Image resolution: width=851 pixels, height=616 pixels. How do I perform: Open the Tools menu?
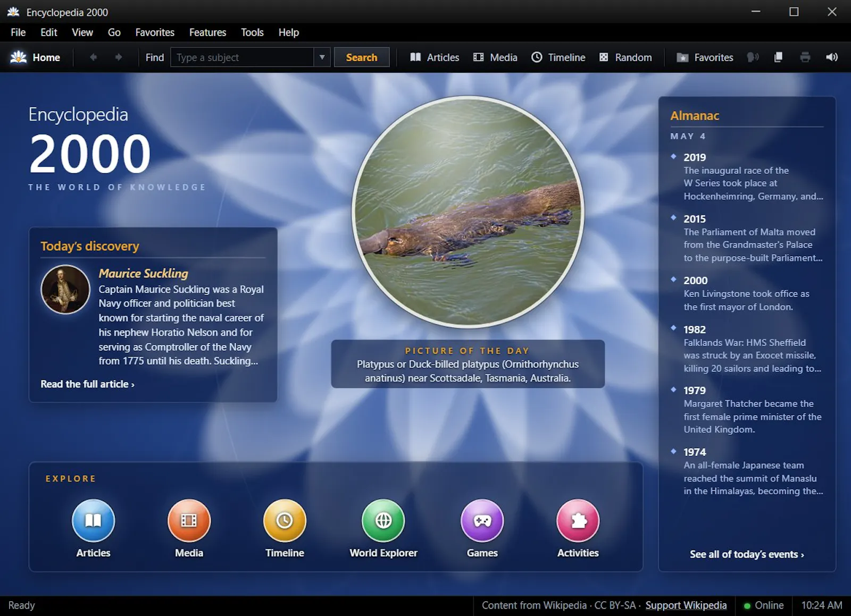click(252, 32)
